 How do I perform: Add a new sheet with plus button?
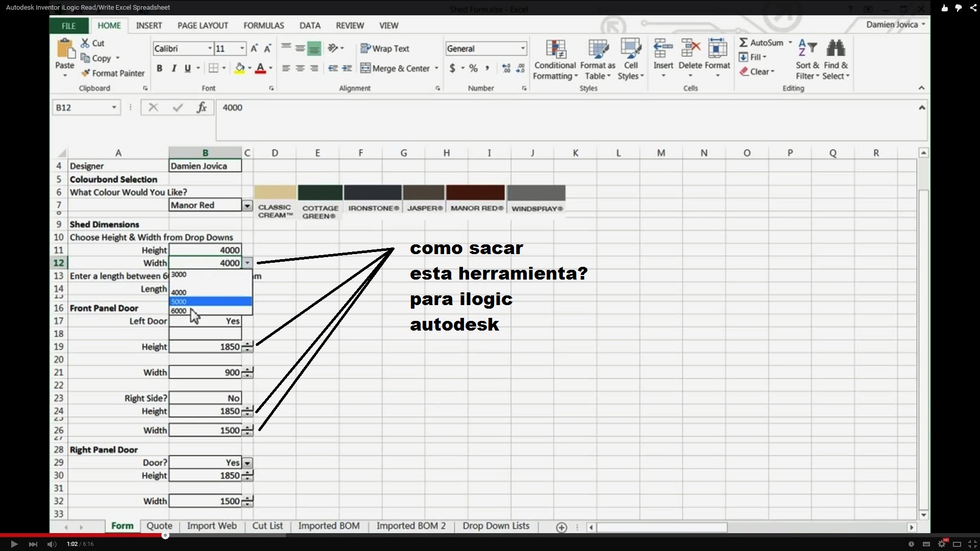pyautogui.click(x=561, y=528)
